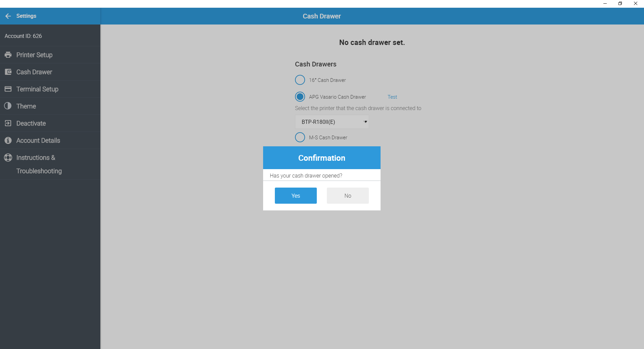Viewport: 644px width, 349px height.
Task: Select the APG Vasario Cash Drawer option
Action: (300, 97)
